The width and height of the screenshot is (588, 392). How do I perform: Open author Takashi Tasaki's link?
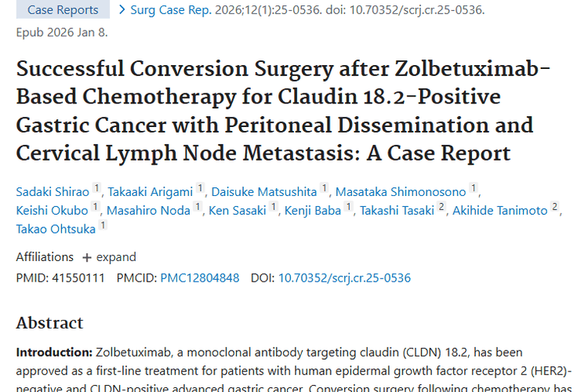click(397, 210)
